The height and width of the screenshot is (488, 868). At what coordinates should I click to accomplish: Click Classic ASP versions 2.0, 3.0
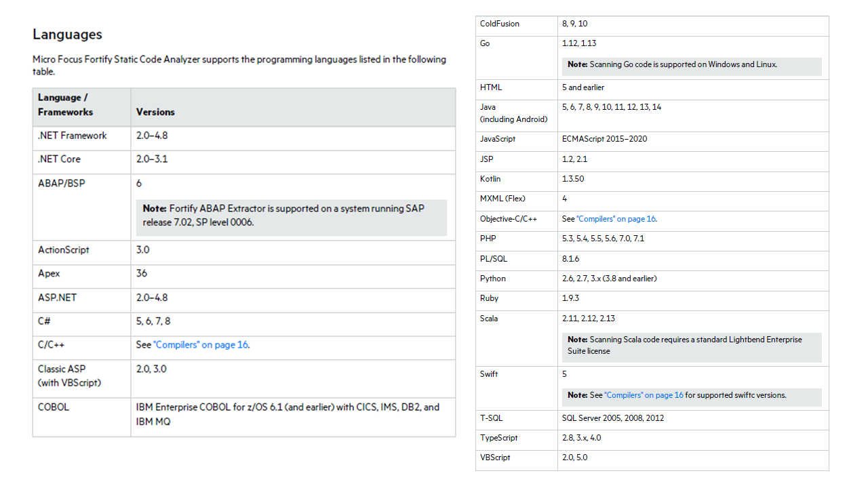click(x=151, y=369)
